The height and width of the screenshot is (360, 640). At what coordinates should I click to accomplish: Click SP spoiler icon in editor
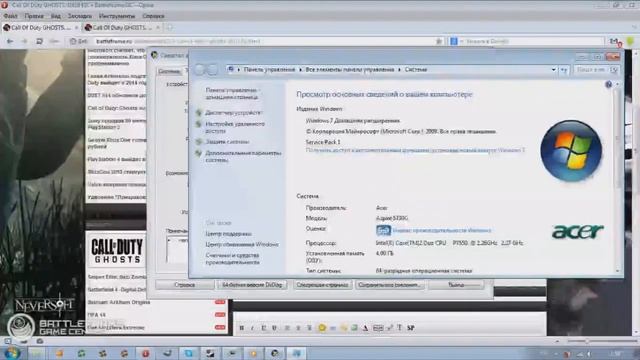click(411, 328)
